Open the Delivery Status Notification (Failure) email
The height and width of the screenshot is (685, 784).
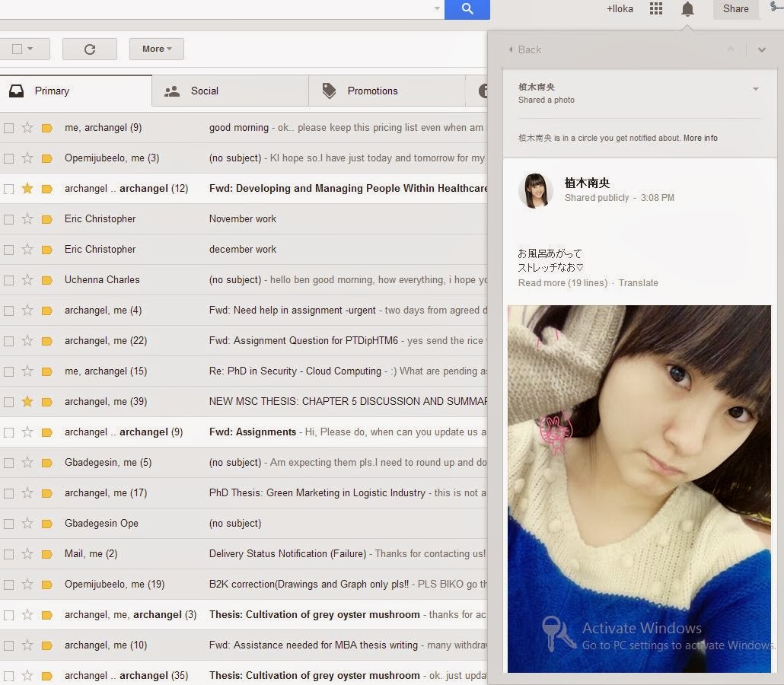[x=244, y=554]
